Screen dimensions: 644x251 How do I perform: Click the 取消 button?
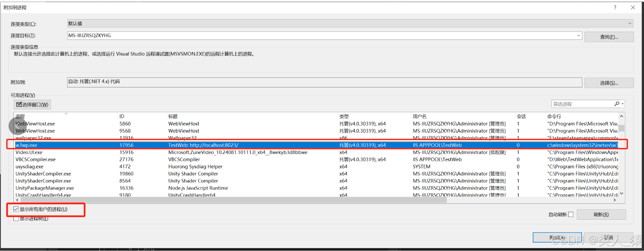[608, 238]
